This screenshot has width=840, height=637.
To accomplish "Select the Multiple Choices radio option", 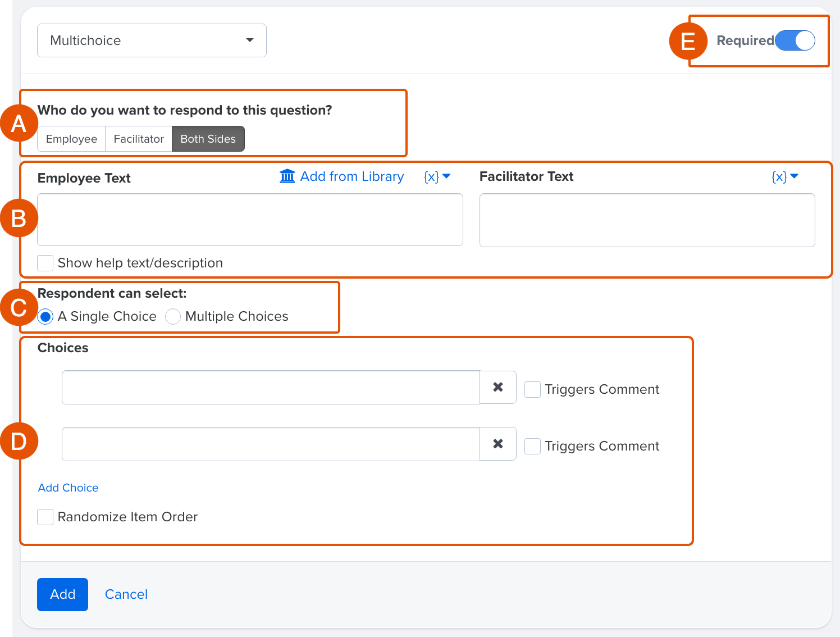I will [x=173, y=317].
